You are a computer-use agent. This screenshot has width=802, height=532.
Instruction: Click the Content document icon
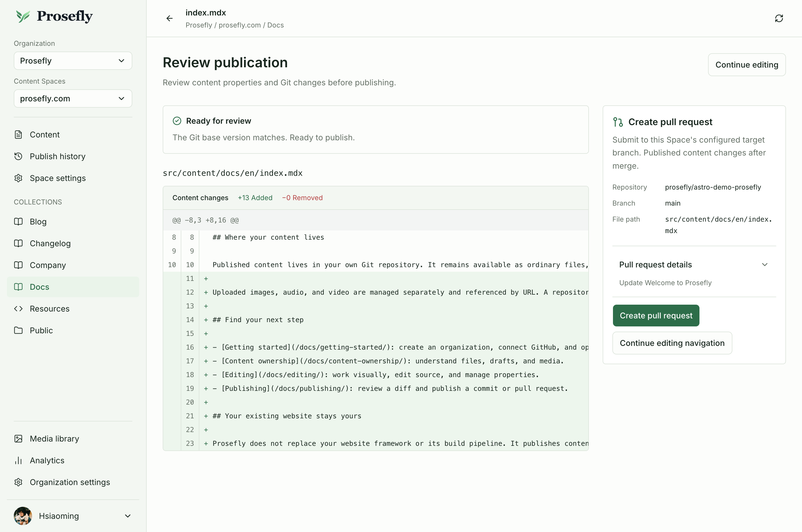click(x=18, y=135)
